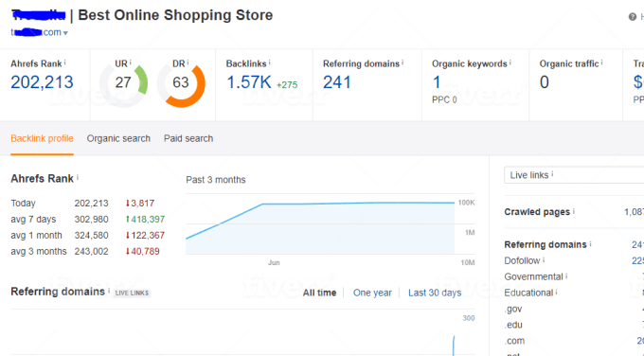Click the PPC 0 label
644x356 pixels.
point(444,99)
